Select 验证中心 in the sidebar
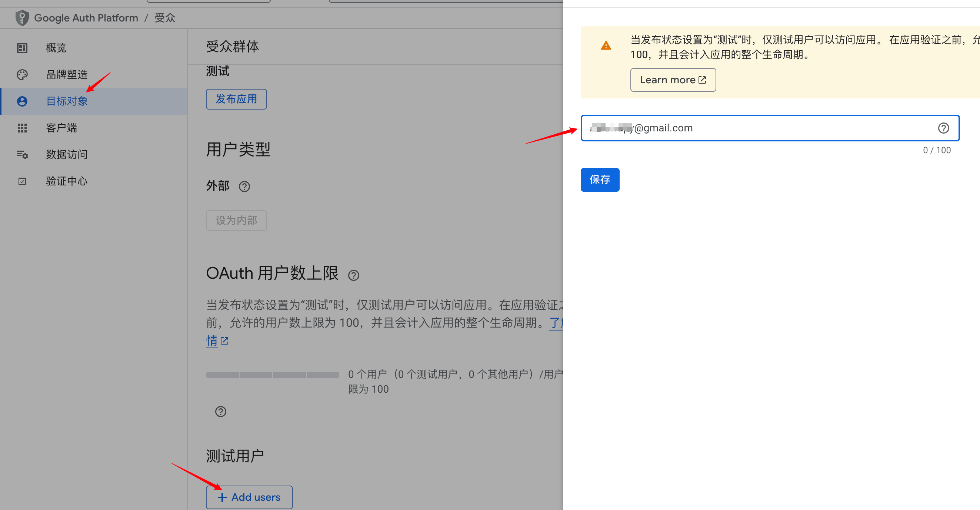Image resolution: width=980 pixels, height=510 pixels. pos(94,181)
